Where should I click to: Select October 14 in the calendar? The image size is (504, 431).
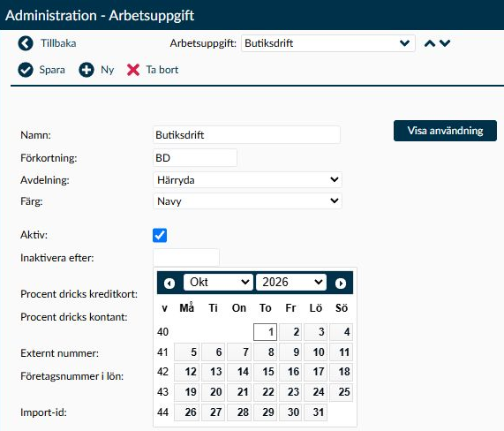[239, 372]
